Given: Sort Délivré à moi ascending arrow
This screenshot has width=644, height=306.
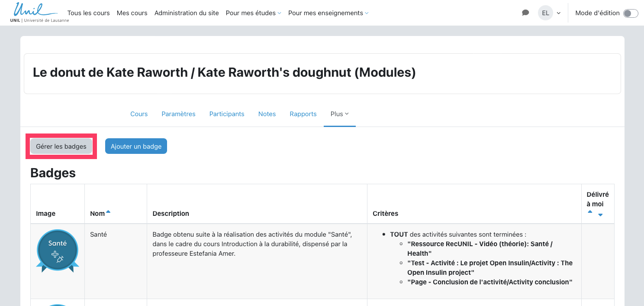Looking at the screenshot, I should click(x=590, y=212).
